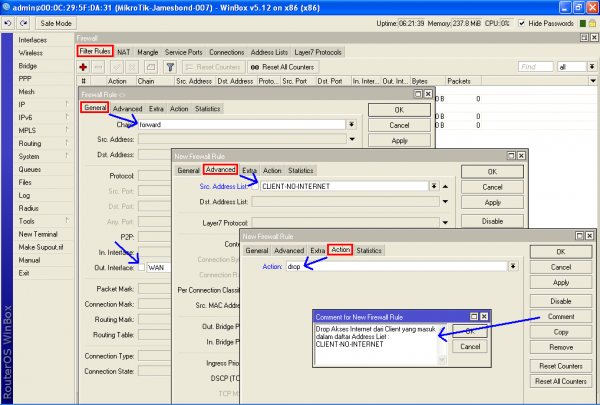Click the remove (minus) firewall rule icon
Screen dimensions: 600x405
point(98,67)
